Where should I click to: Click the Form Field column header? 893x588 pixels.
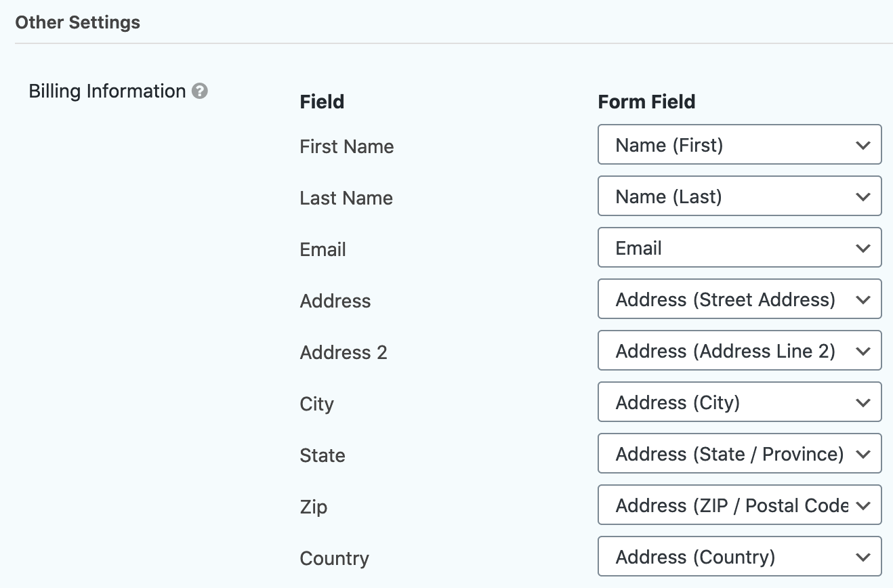[x=646, y=102]
